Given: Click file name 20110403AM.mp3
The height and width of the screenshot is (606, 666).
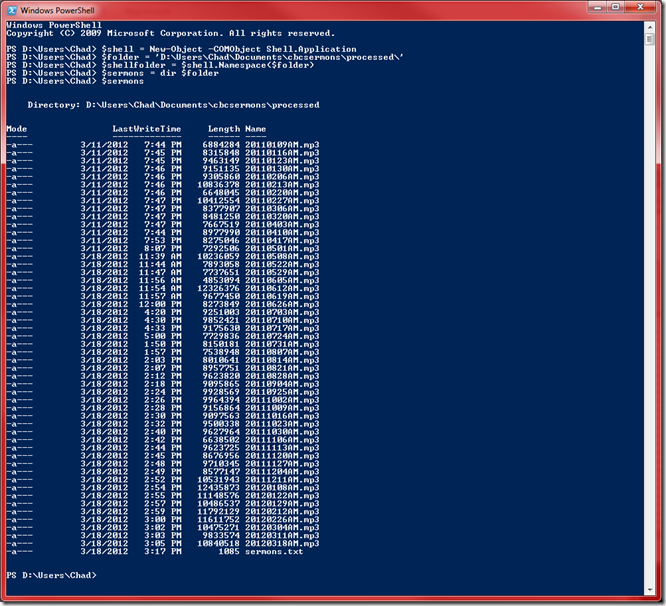Looking at the screenshot, I should coord(282,224).
